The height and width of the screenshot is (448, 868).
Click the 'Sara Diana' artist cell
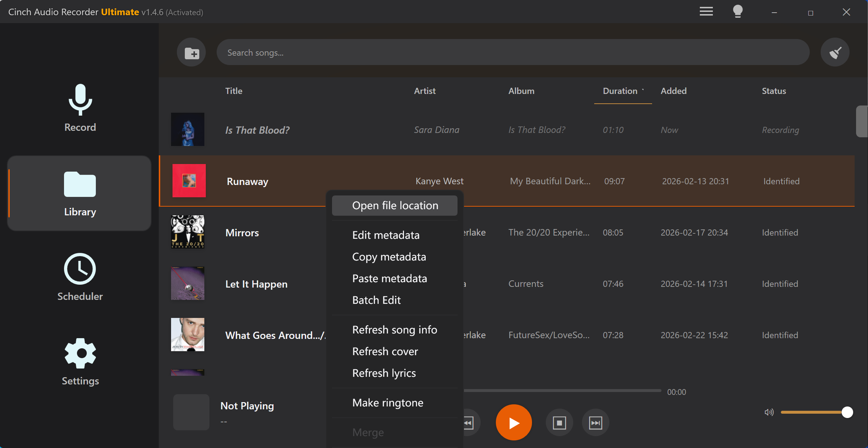click(437, 130)
